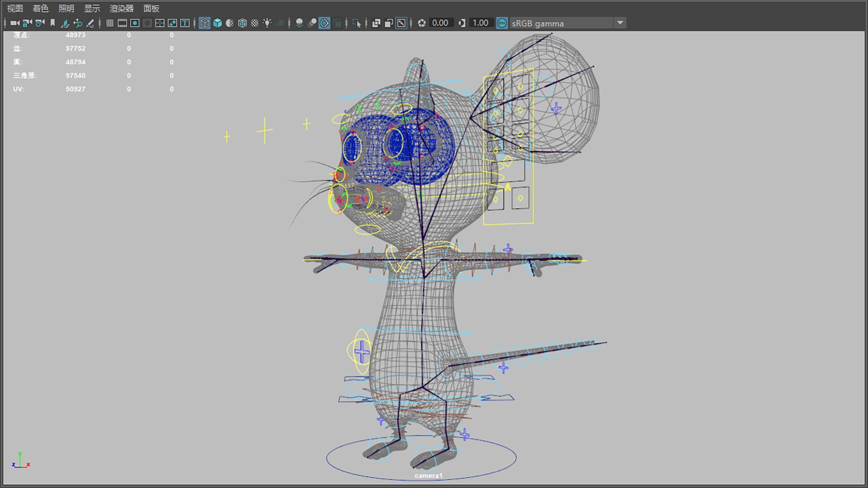The width and height of the screenshot is (868, 488).
Task: Click the 顶点 vertex count 48973
Action: point(75,35)
